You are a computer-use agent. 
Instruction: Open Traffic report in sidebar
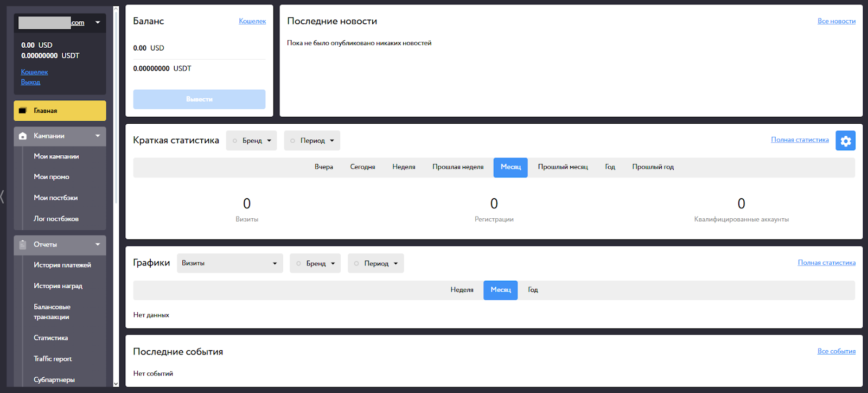pyautogui.click(x=53, y=359)
